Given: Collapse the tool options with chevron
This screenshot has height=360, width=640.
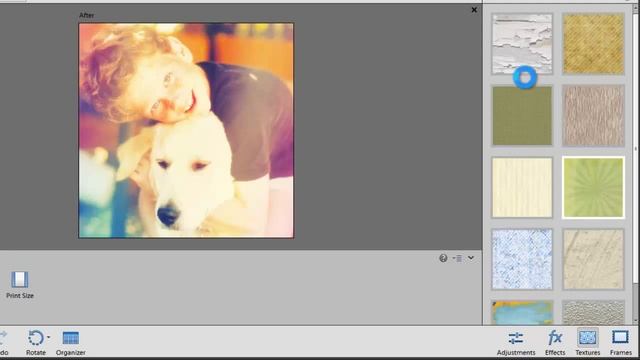Looking at the screenshot, I should tap(471, 258).
